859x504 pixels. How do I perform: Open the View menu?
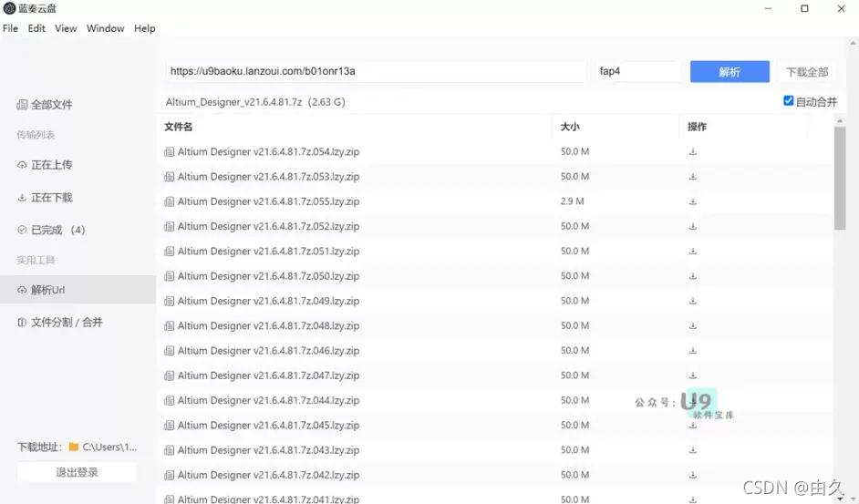(66, 28)
